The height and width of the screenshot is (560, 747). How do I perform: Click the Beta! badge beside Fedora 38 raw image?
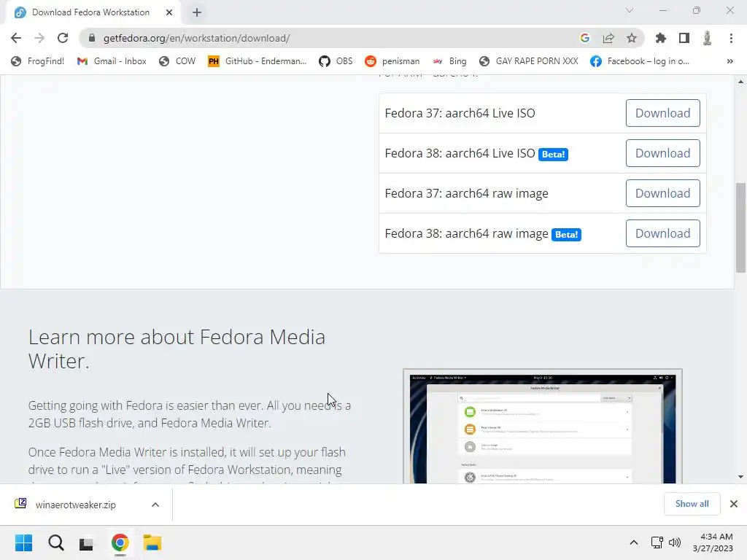point(566,234)
